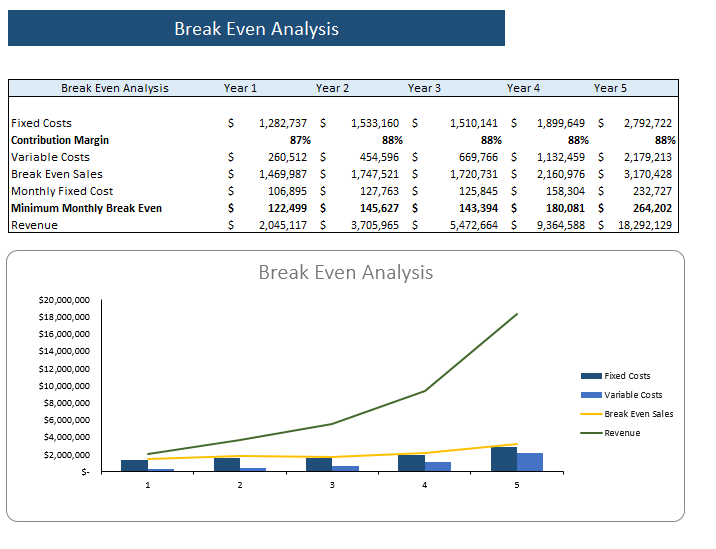Click the chart title Break Even Analysis
The width and height of the screenshot is (716, 549).
tap(346, 272)
